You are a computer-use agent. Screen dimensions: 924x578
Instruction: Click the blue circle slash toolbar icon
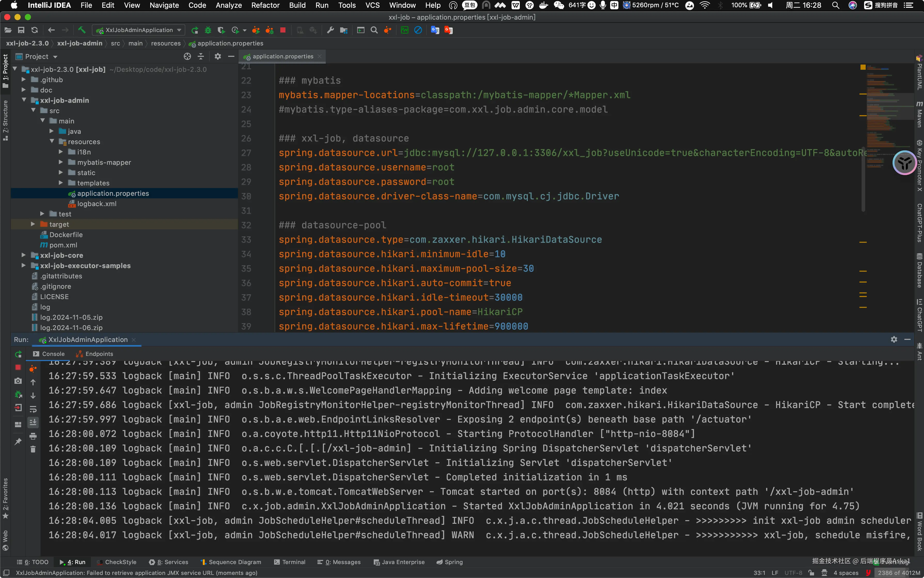click(x=418, y=30)
